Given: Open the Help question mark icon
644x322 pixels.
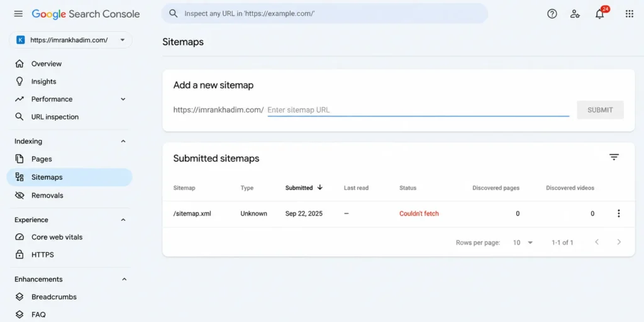Looking at the screenshot, I should [552, 14].
